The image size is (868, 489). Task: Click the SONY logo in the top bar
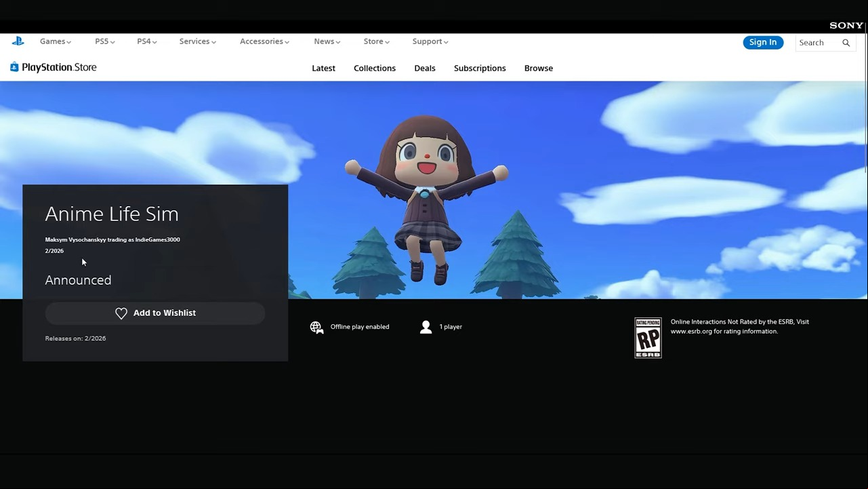tap(846, 25)
